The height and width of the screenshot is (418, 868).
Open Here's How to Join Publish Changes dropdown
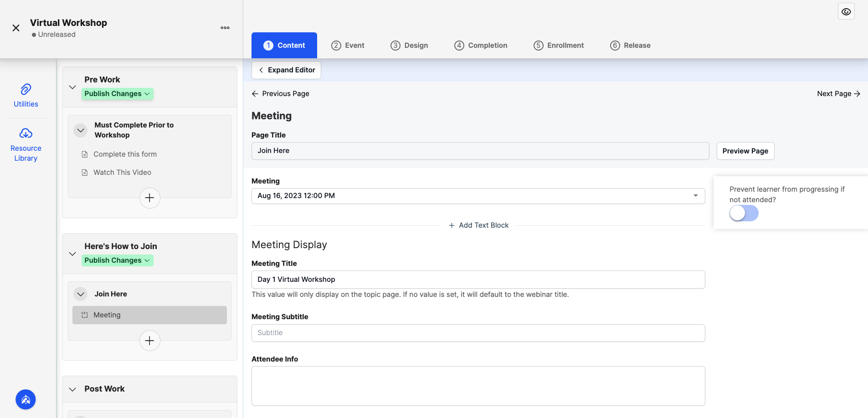point(118,260)
